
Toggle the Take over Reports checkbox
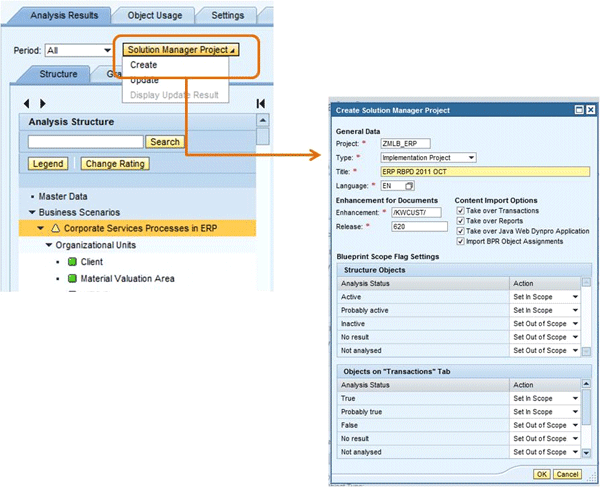[459, 221]
